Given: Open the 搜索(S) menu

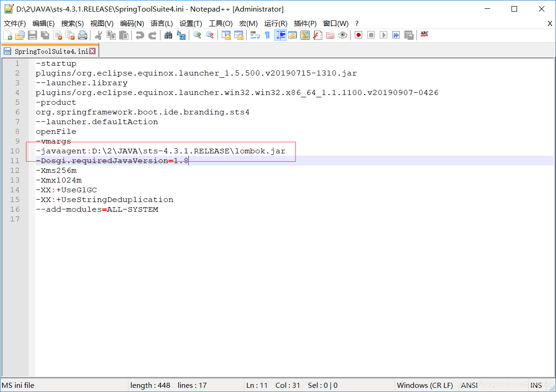Looking at the screenshot, I should coord(72,23).
